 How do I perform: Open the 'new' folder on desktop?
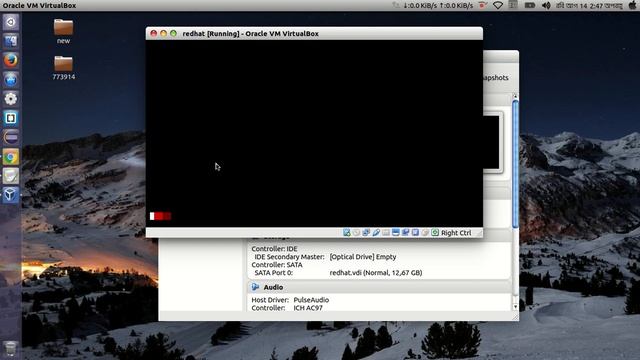(x=63, y=31)
